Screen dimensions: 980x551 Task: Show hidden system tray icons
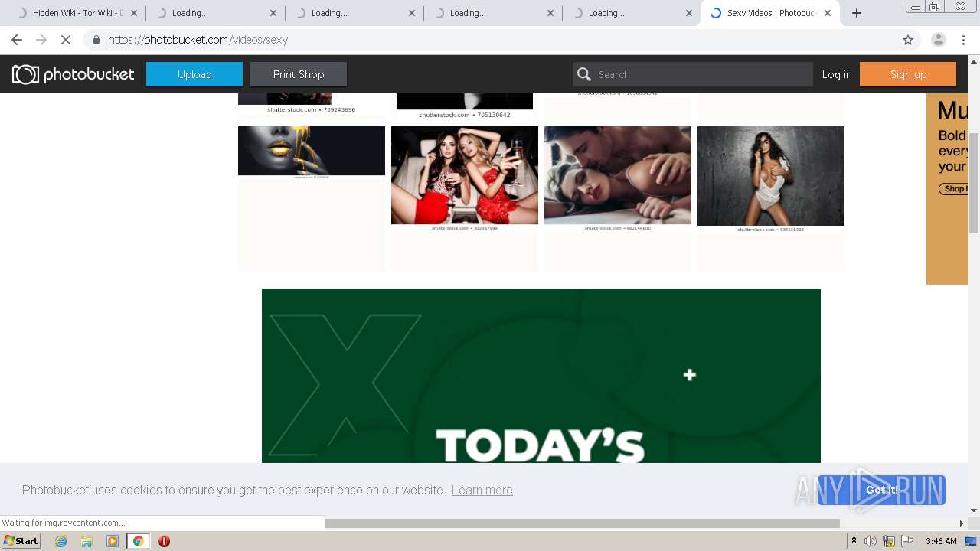tap(854, 541)
